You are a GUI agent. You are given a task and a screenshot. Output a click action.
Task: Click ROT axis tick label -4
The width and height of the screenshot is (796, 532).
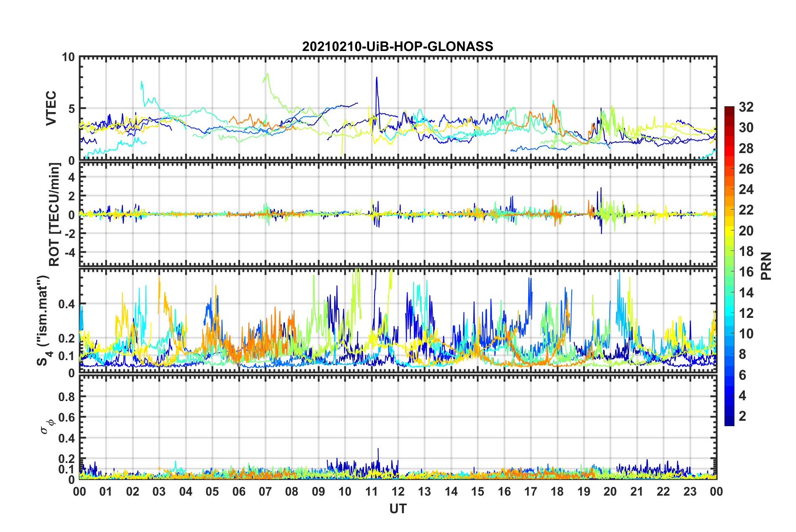70,253
